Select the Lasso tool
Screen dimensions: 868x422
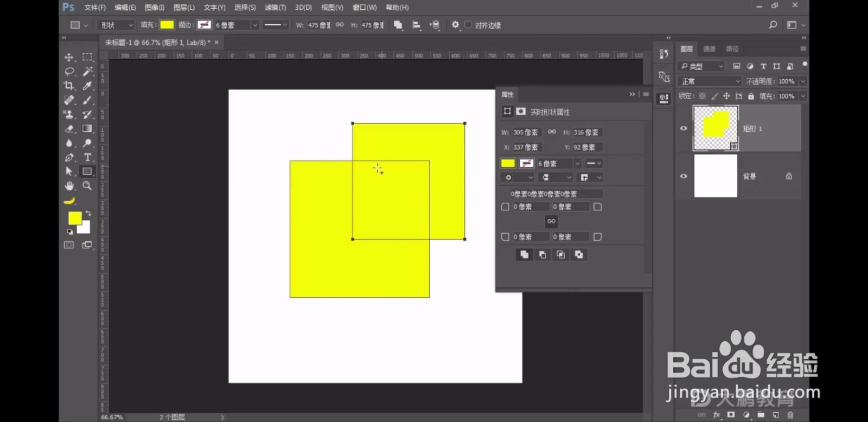[69, 72]
